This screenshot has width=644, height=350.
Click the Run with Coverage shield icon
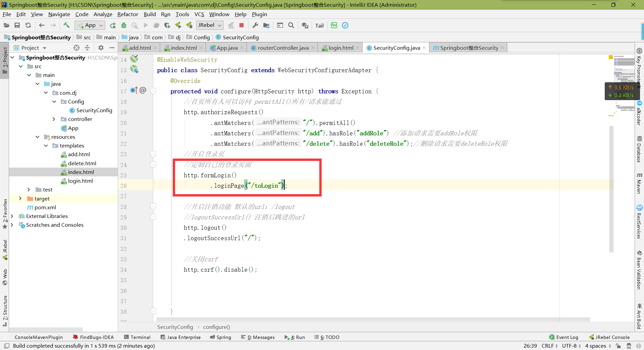[x=167, y=25]
